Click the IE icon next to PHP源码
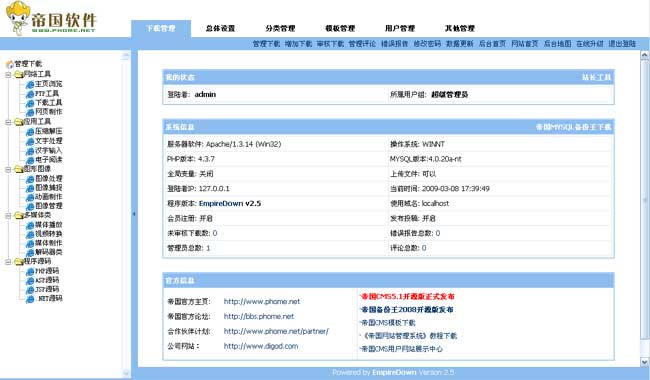650x380 pixels. point(30,272)
